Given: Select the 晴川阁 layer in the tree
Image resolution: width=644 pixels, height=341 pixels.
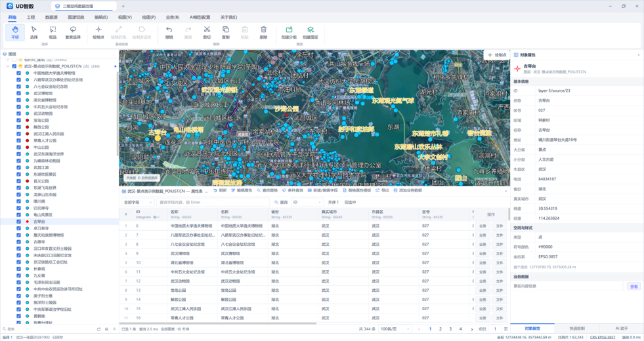Looking at the screenshot, I should coord(39,201).
